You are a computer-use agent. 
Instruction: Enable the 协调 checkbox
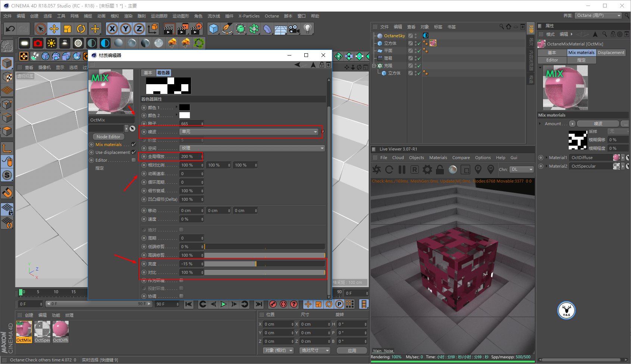coord(181,296)
